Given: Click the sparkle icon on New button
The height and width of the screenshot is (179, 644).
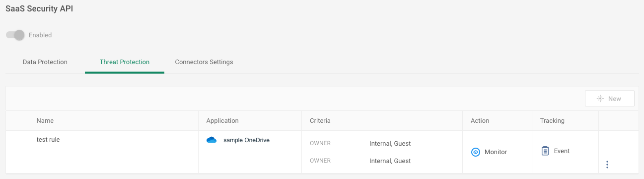Looking at the screenshot, I should coord(600,98).
